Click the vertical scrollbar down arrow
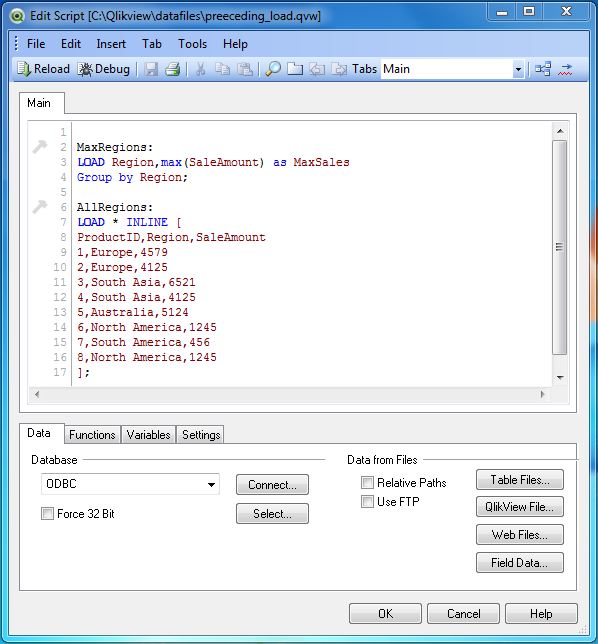This screenshot has height=644, width=598. [560, 377]
